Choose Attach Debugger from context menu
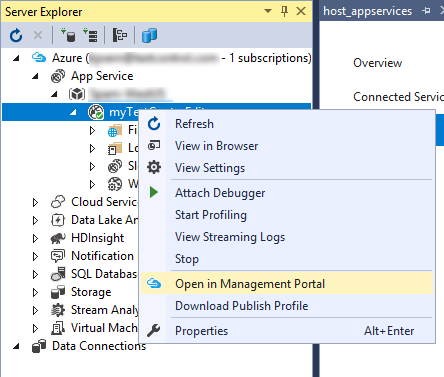This screenshot has height=377, width=444. pos(287,193)
